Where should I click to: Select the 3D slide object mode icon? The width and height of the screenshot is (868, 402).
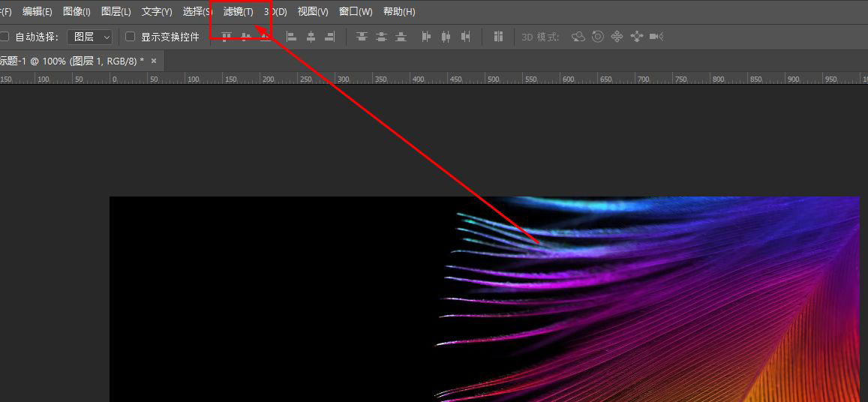637,37
